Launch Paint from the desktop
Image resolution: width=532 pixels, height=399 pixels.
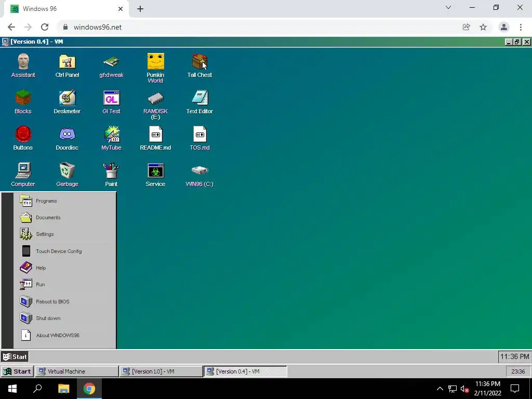(111, 175)
